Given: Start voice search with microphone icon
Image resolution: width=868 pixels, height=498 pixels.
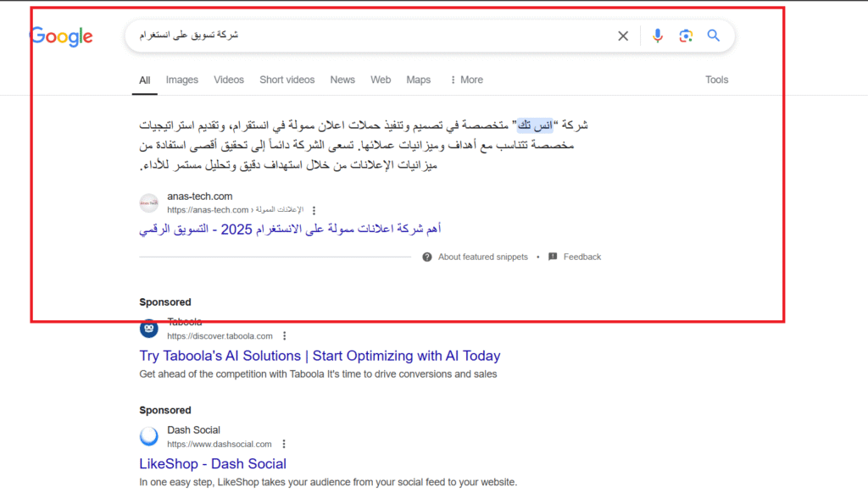Looking at the screenshot, I should coord(657,36).
